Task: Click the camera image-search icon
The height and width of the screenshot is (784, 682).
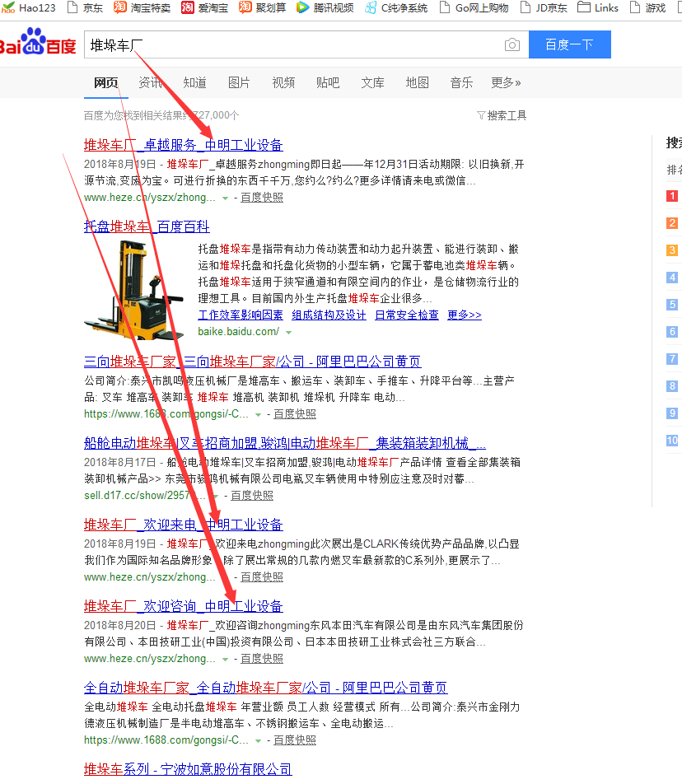Action: (x=512, y=45)
